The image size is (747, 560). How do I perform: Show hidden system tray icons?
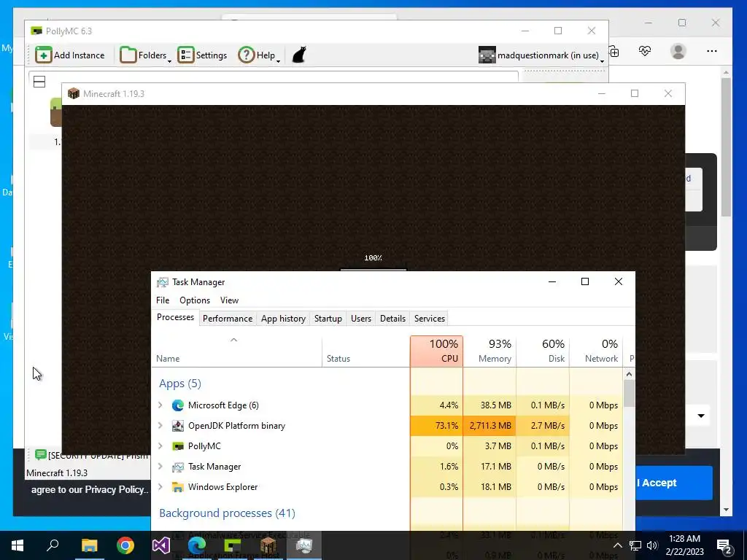(617, 545)
